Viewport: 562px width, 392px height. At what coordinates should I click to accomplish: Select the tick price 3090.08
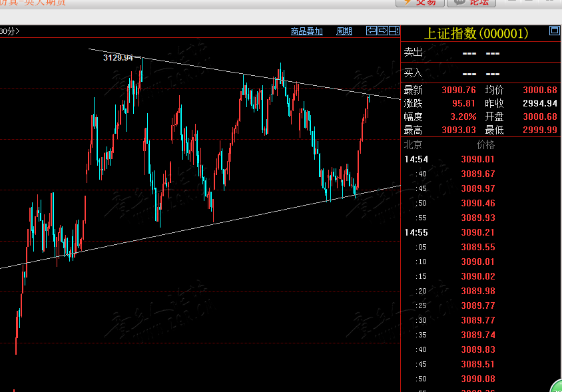click(x=478, y=379)
